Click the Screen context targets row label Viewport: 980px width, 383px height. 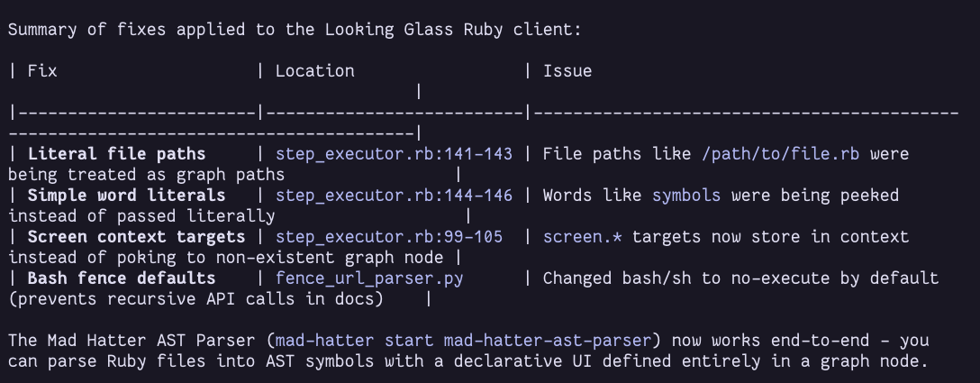136,237
